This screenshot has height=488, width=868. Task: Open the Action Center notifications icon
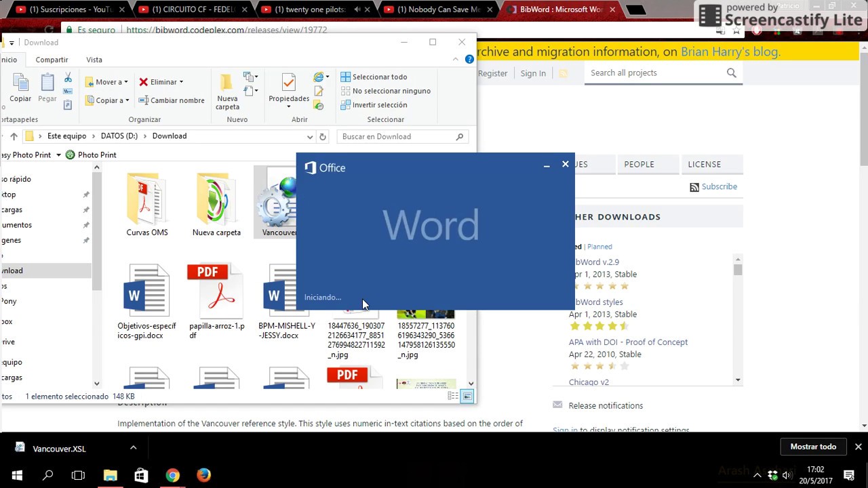point(849,475)
